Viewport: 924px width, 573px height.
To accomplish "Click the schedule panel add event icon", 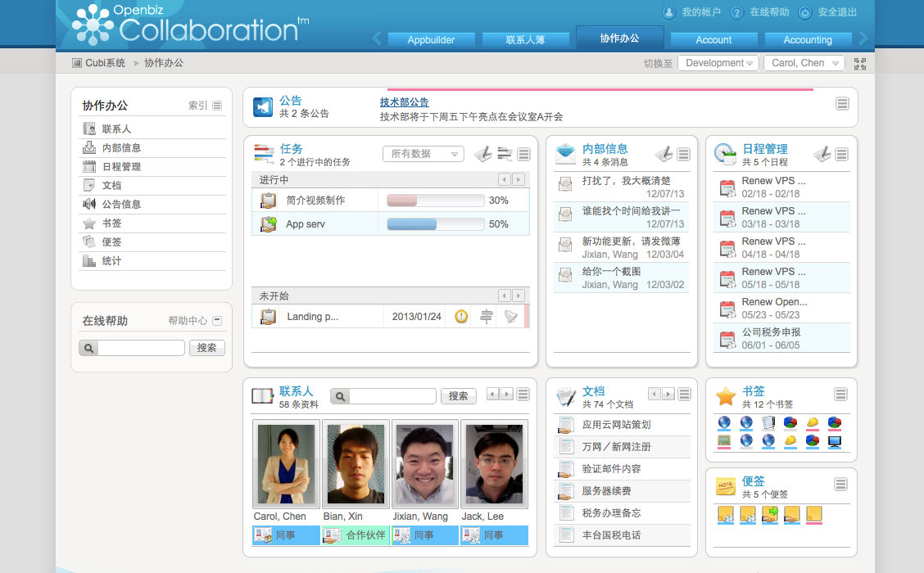I will (822, 154).
